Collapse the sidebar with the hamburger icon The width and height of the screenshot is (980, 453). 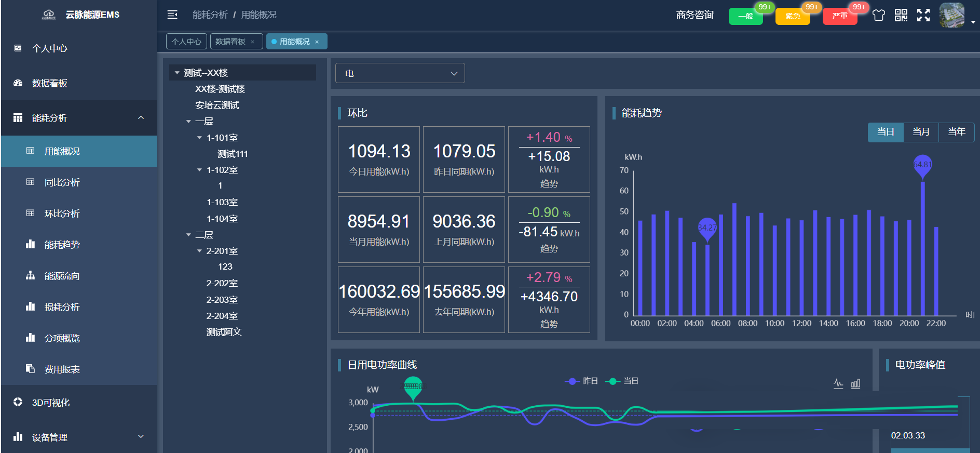(172, 15)
